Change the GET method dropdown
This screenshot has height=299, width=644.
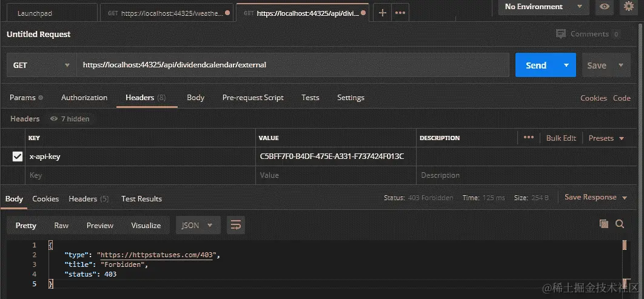[41, 66]
